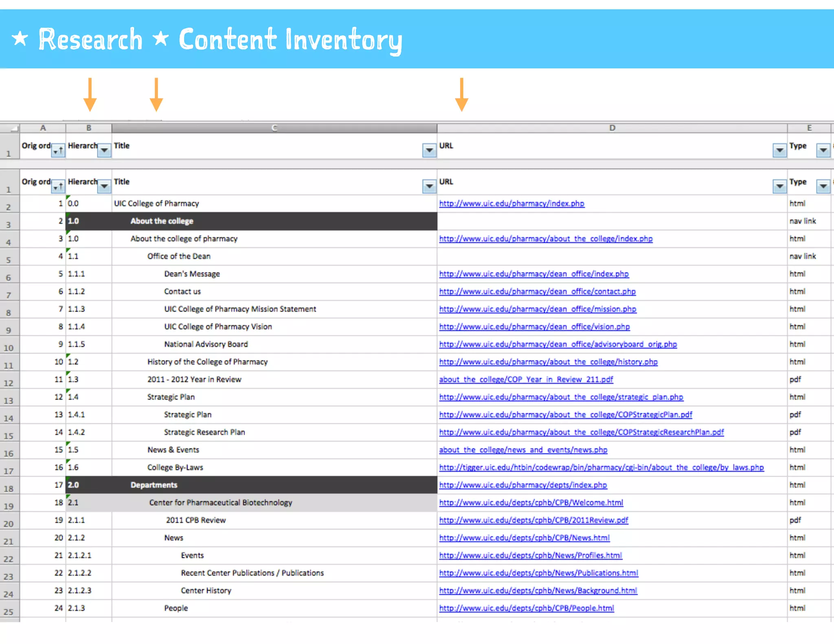Select the 'Dean's Message' cell

(x=274, y=274)
